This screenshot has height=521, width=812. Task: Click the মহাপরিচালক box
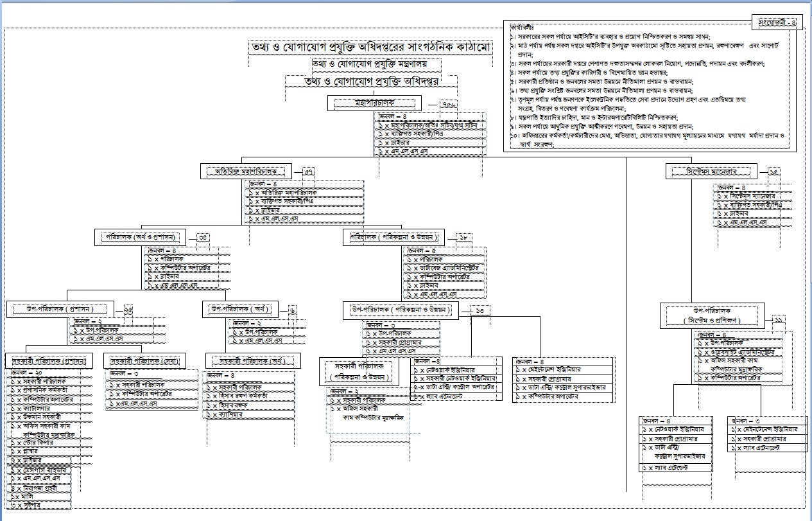[374, 103]
